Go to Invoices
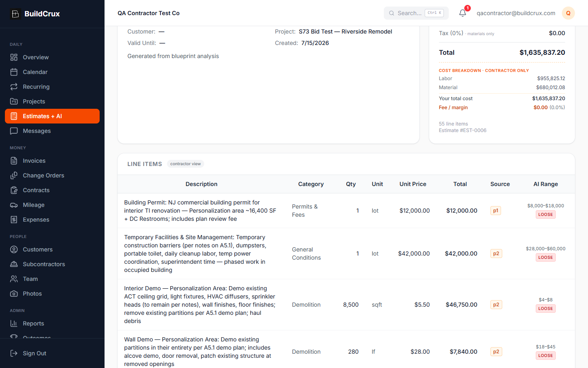The height and width of the screenshot is (368, 588). pyautogui.click(x=52, y=161)
